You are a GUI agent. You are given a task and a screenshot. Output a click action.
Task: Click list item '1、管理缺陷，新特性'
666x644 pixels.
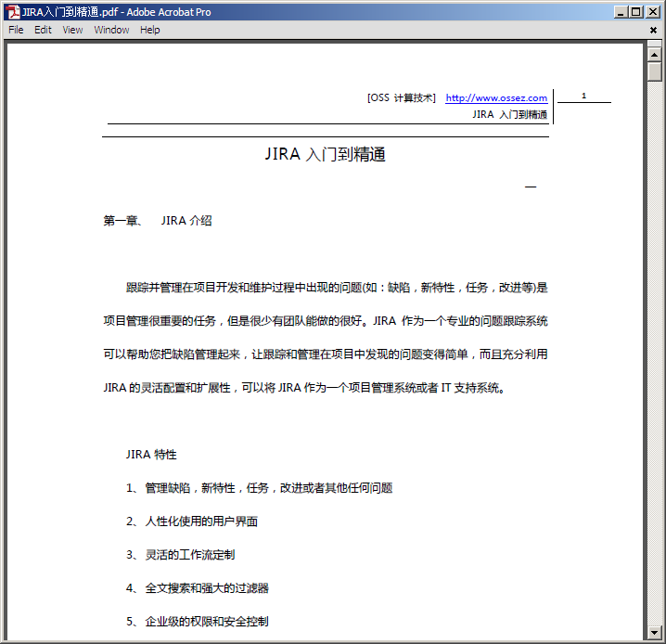coord(259,488)
